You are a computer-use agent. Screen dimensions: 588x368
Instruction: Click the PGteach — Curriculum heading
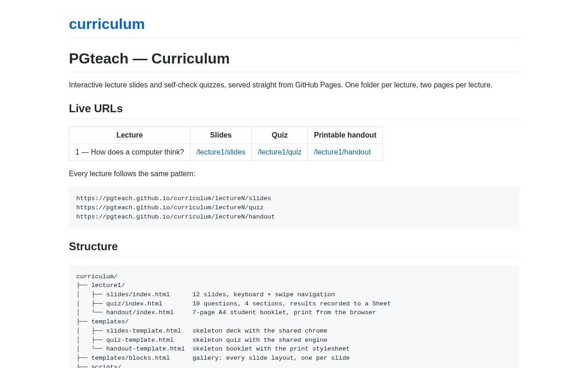(x=149, y=58)
